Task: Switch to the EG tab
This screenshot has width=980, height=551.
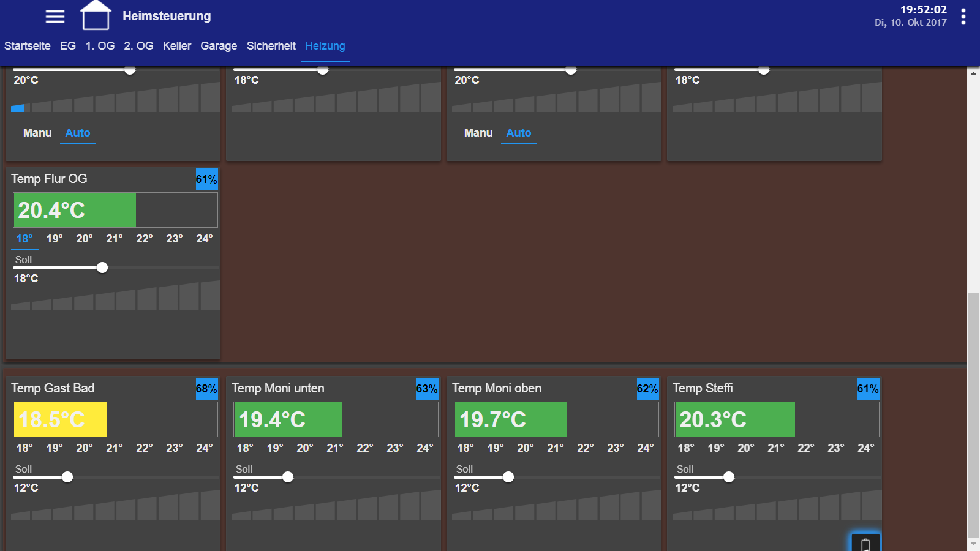Action: [68, 46]
